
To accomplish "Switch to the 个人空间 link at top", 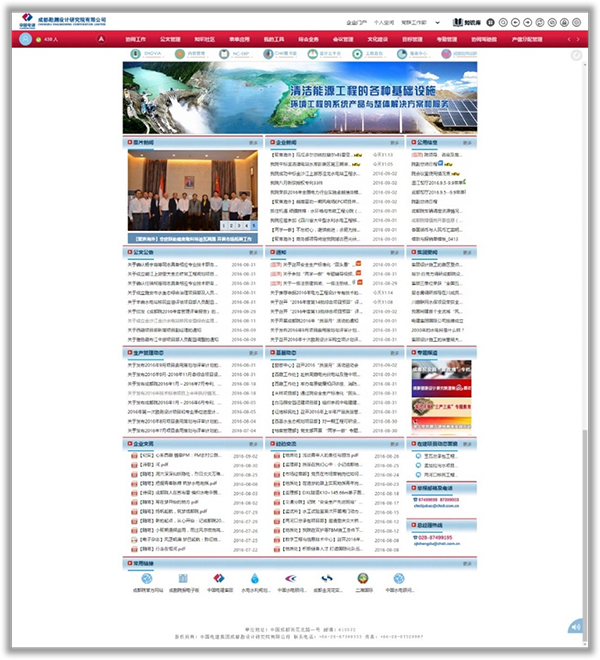I will point(384,23).
